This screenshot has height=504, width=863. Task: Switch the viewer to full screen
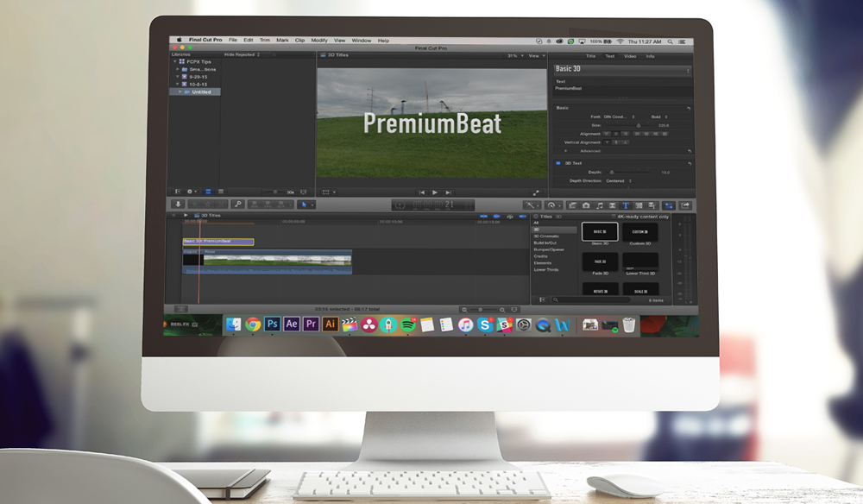pos(536,192)
